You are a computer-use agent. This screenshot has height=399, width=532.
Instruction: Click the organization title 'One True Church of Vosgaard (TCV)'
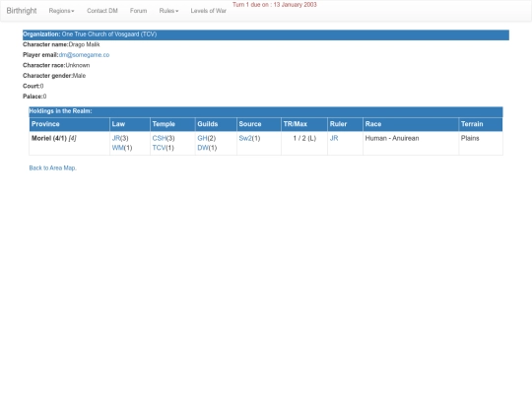pyautogui.click(x=109, y=34)
